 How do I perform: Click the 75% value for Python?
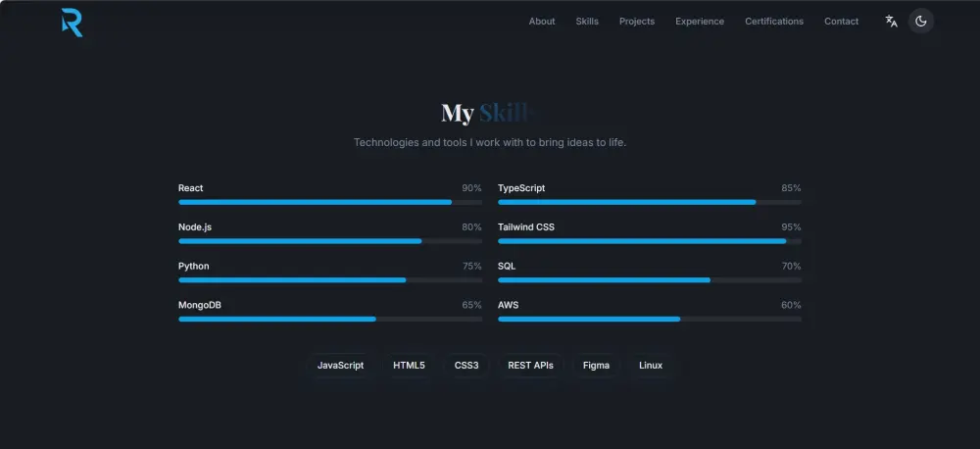coord(472,266)
